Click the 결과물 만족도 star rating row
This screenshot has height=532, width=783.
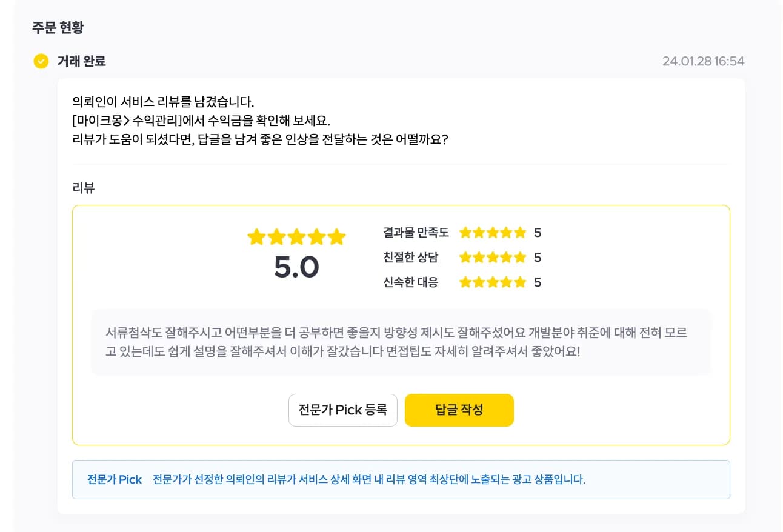click(x=462, y=232)
